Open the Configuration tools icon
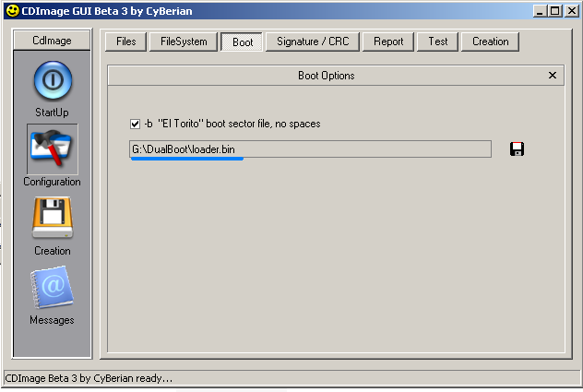This screenshot has width=583, height=392. click(53, 149)
